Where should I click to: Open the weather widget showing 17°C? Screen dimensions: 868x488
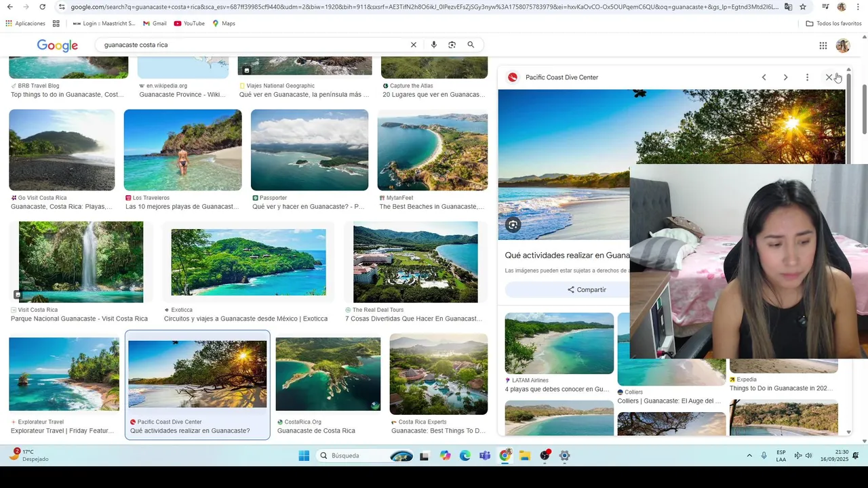pos(28,455)
